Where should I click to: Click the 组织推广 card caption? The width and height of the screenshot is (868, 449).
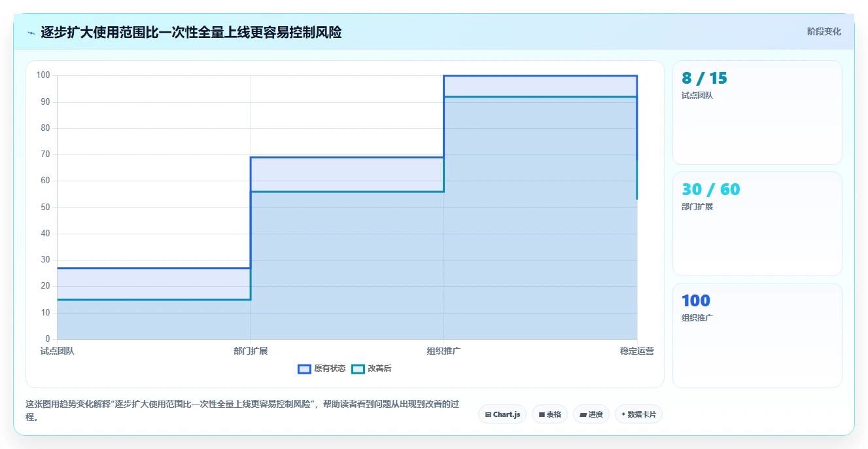697,318
